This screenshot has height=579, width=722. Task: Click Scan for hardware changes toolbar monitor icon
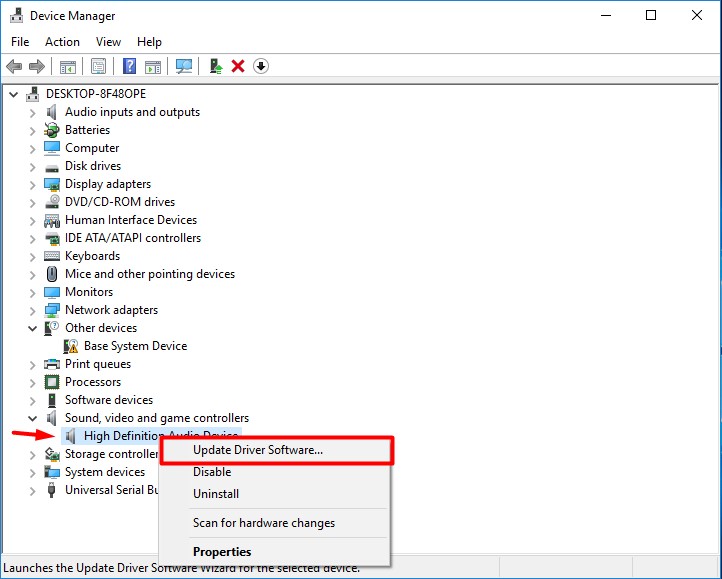pos(184,66)
